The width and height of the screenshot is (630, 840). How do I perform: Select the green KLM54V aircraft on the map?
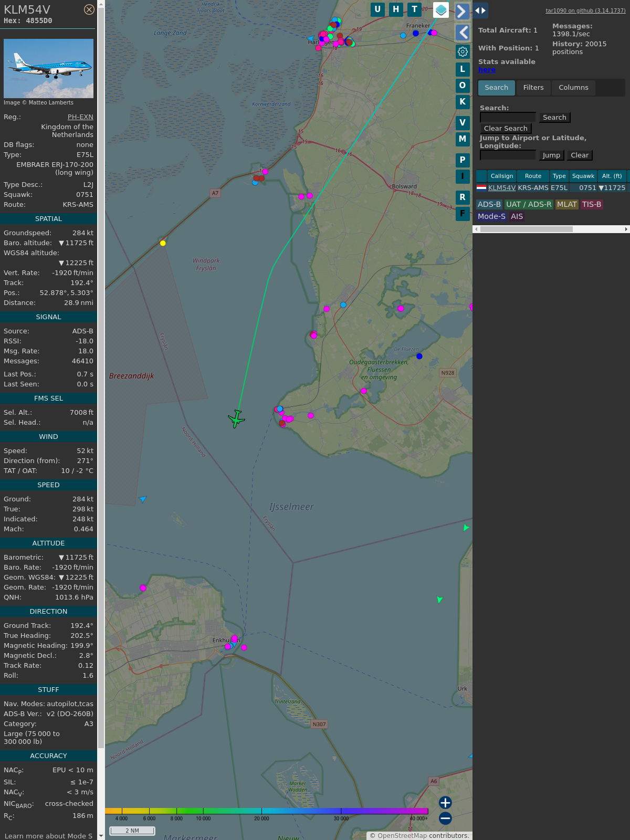pyautogui.click(x=236, y=418)
